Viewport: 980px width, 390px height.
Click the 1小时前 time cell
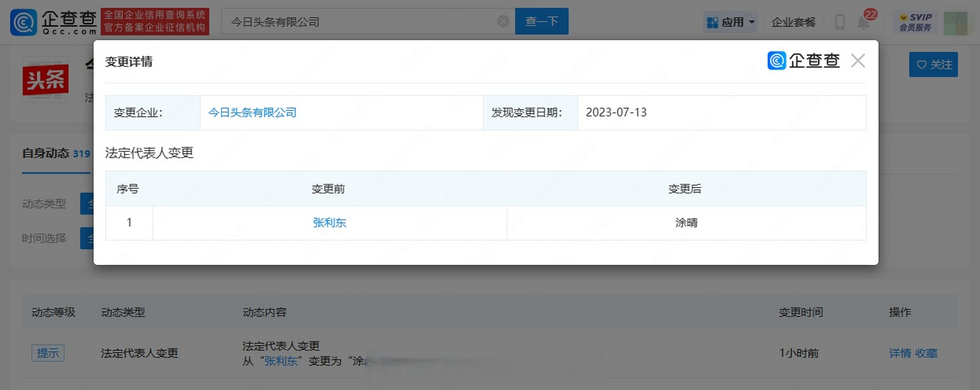click(799, 353)
